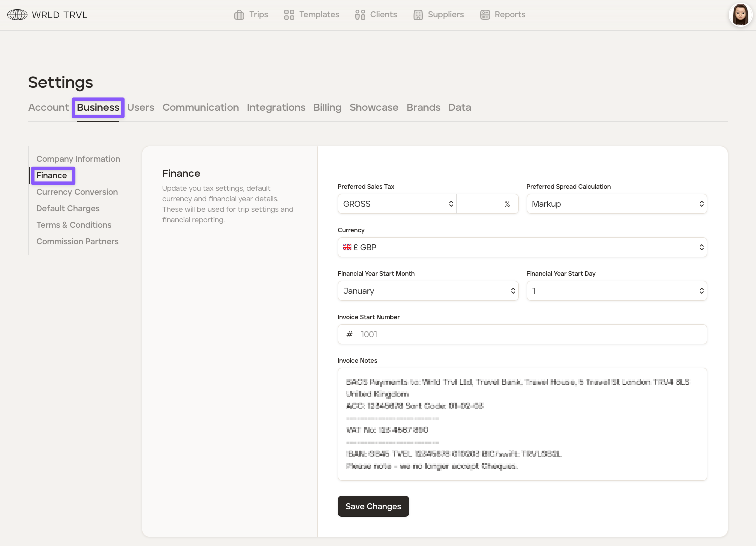Click into the Invoice Notes text area
Image resolution: width=756 pixels, height=546 pixels.
click(522, 424)
